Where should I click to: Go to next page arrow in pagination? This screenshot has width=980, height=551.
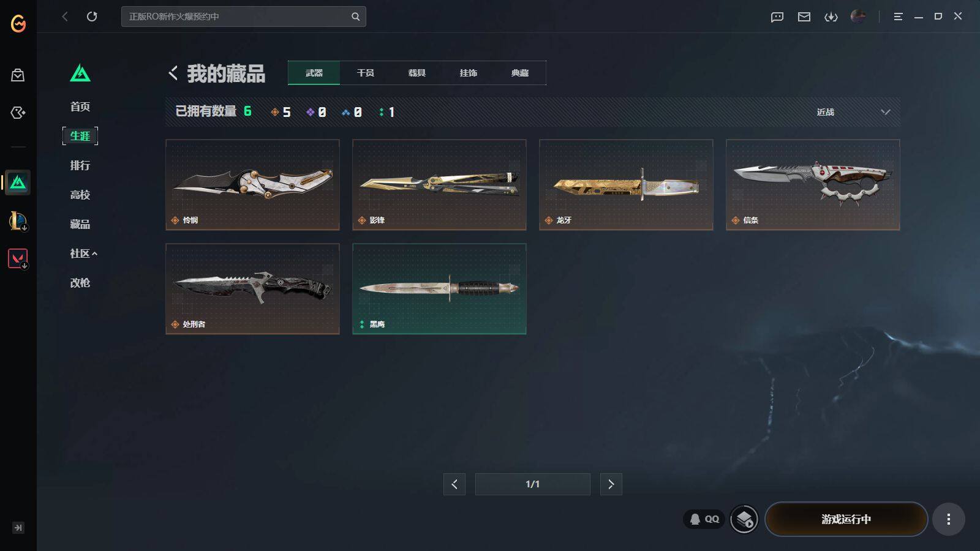click(611, 484)
